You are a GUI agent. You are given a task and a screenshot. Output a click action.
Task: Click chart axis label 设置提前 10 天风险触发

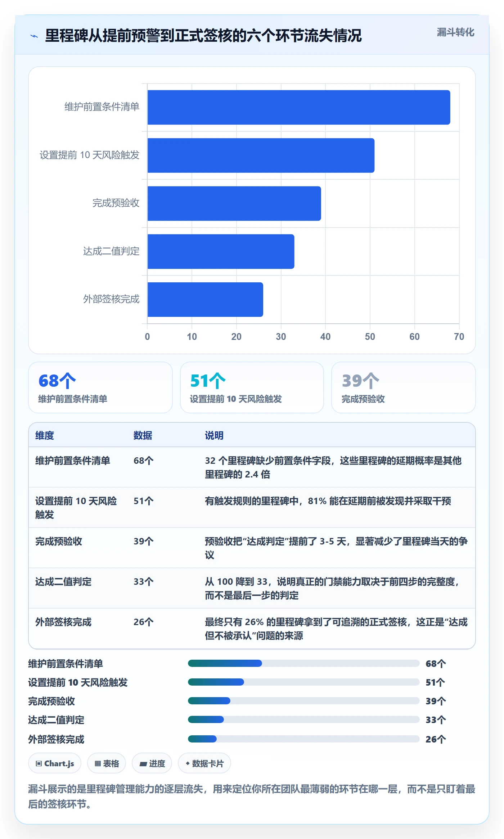coord(90,155)
